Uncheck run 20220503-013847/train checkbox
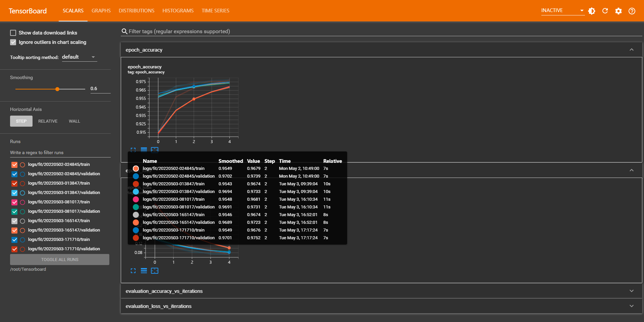This screenshot has height=322, width=644. pyautogui.click(x=14, y=184)
